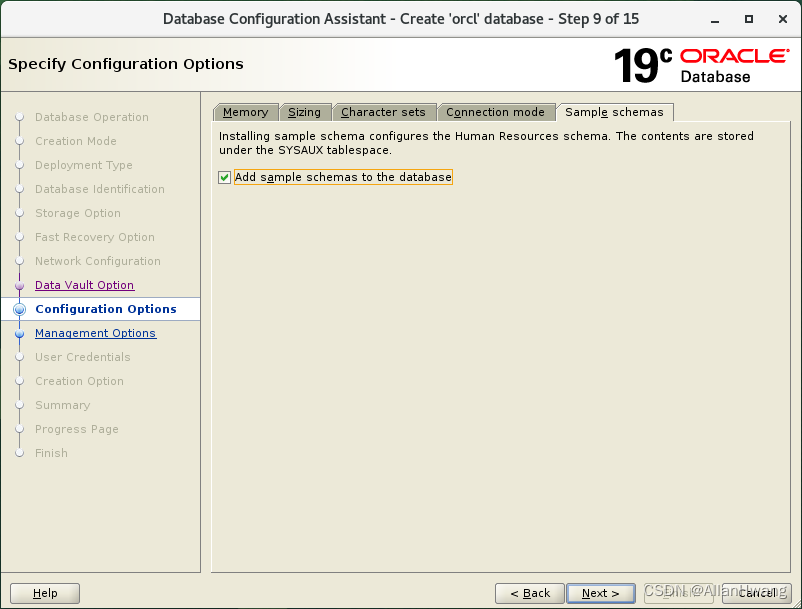Image resolution: width=802 pixels, height=609 pixels.
Task: Select the Sizing tab
Action: (306, 112)
